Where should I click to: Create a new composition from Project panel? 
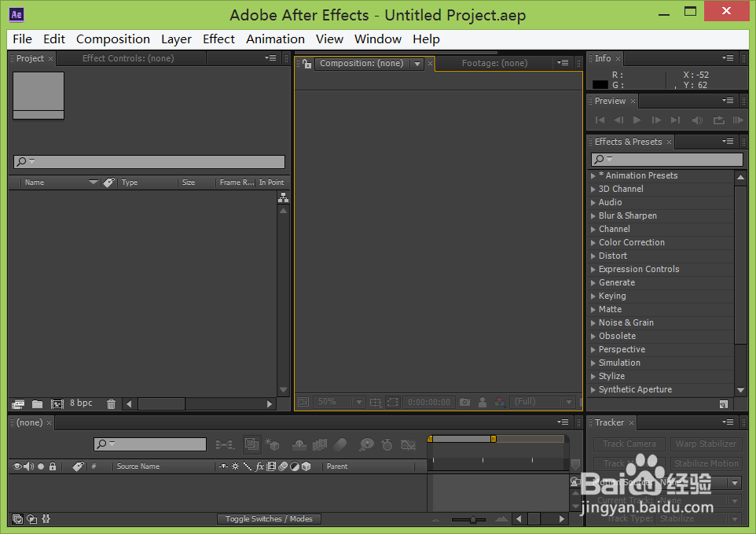click(57, 403)
